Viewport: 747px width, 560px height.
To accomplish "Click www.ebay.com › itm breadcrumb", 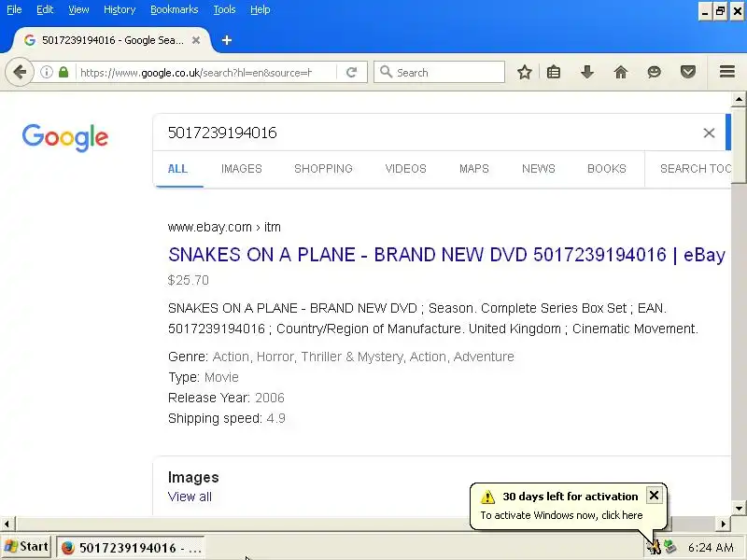I will point(224,227).
